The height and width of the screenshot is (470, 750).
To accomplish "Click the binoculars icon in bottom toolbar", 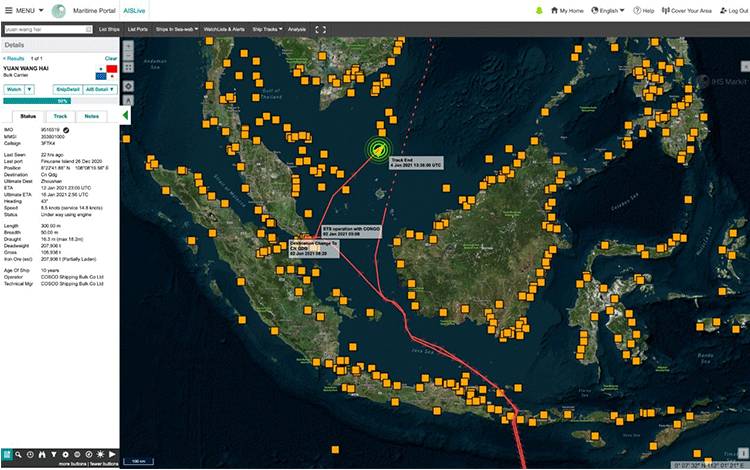I will (42, 454).
